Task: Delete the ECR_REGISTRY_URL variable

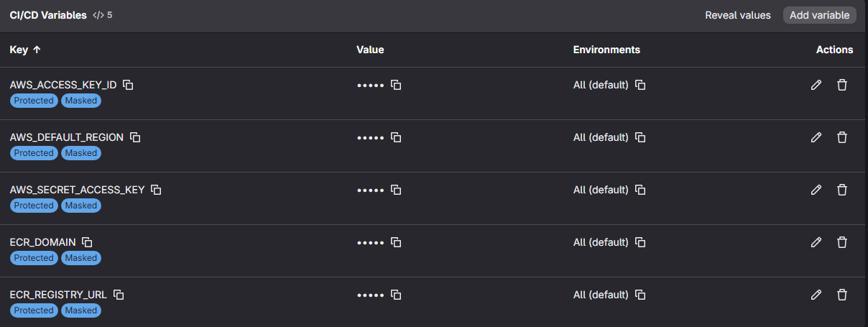Action: [x=842, y=295]
